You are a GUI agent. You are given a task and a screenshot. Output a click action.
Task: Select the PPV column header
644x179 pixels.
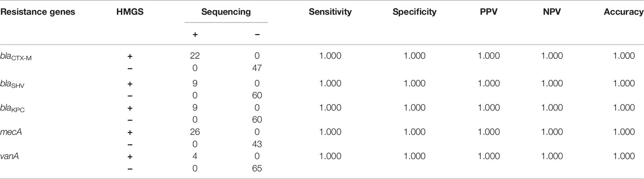click(488, 12)
